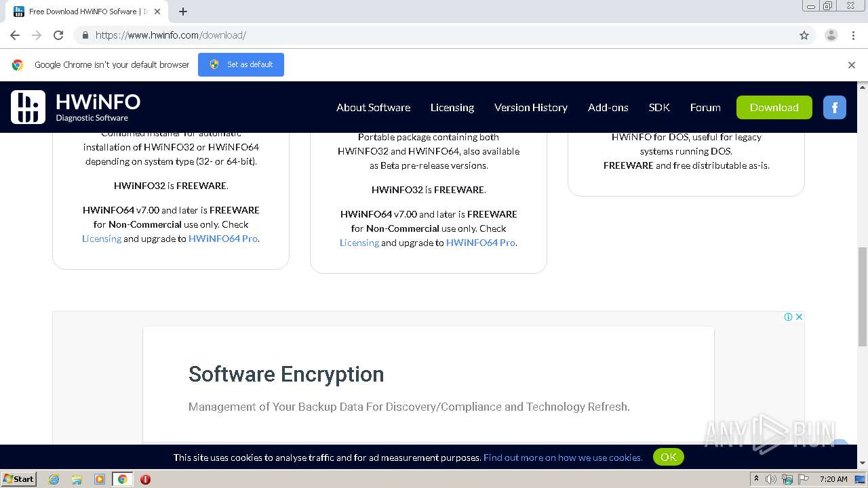The height and width of the screenshot is (488, 868).
Task: Open the Version History menu item
Action: tap(531, 107)
